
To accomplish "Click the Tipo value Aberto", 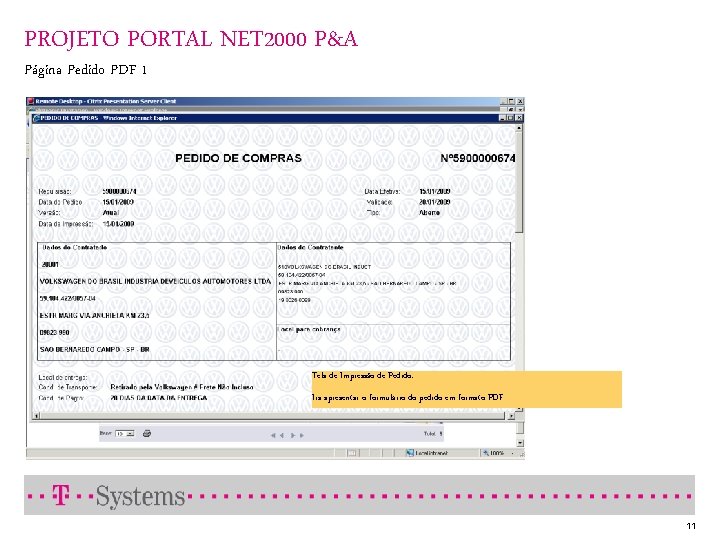I will click(x=429, y=213).
